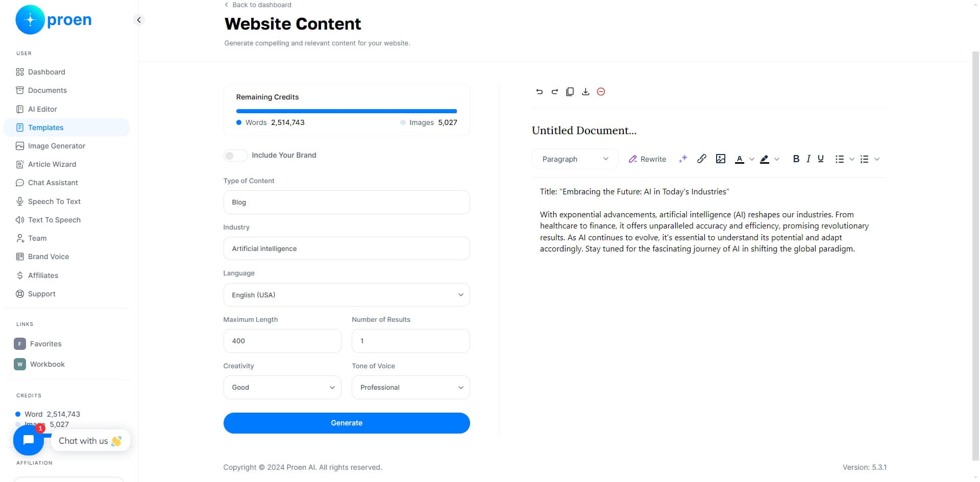Expand the bulleted list options arrow
Viewport: 980px width, 482px height.
[x=851, y=159]
